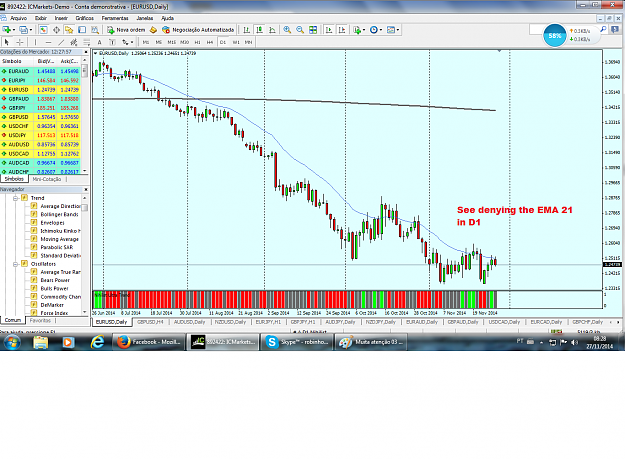625x459 pixels.
Task: Select Bears Power indicator
Action: [x=55, y=280]
